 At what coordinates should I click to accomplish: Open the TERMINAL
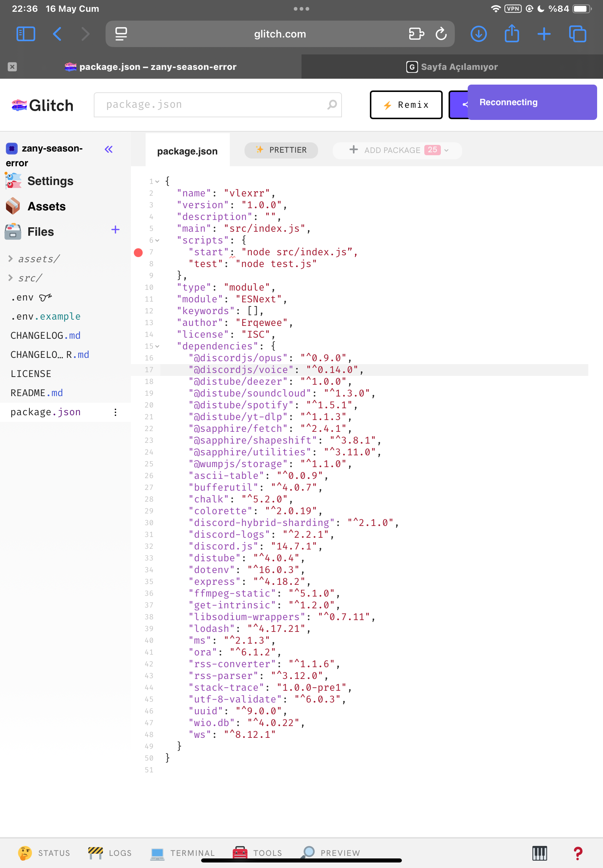(182, 853)
